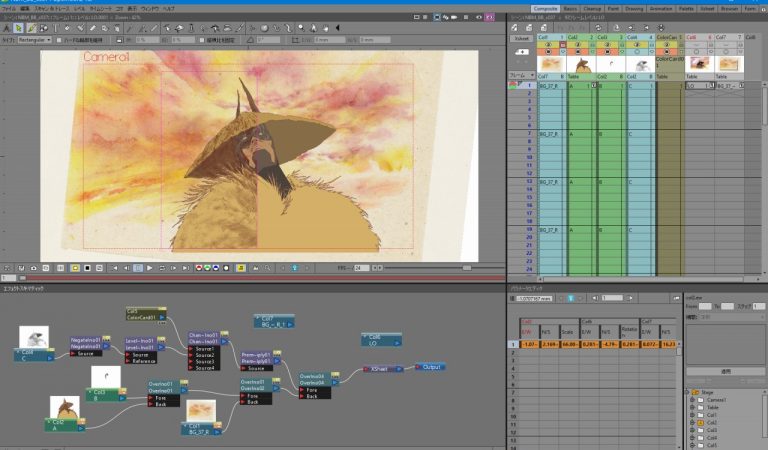Toggle the red channel display
This screenshot has width=768, height=450.
point(199,268)
